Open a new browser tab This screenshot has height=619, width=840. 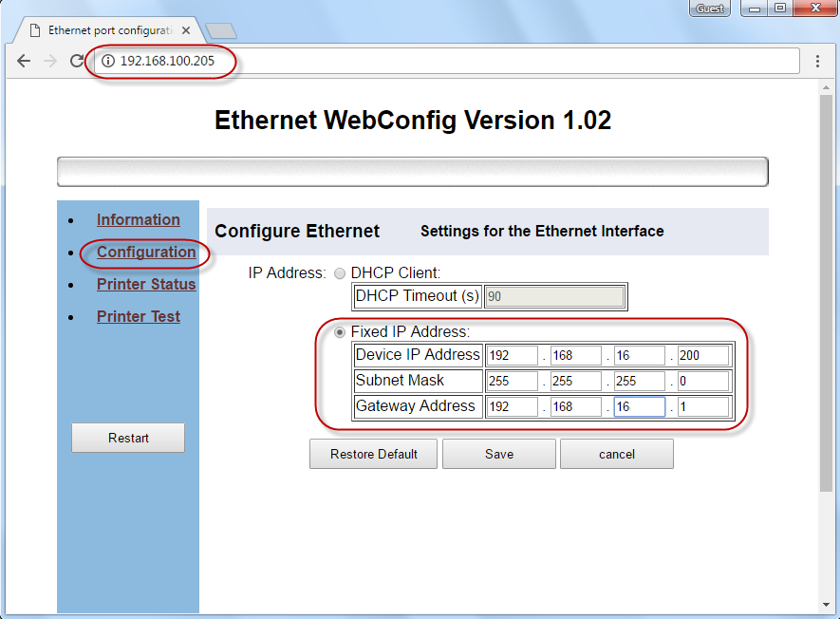(220, 30)
